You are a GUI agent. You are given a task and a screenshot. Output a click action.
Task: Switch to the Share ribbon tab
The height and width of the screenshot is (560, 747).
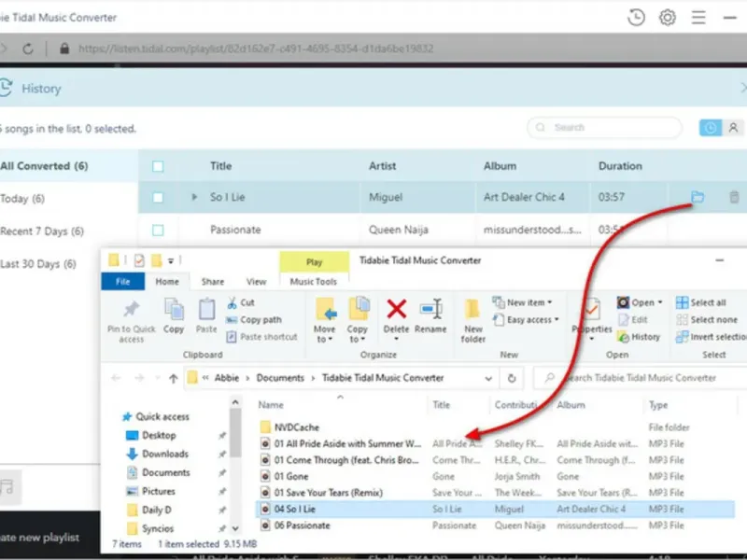pos(213,282)
